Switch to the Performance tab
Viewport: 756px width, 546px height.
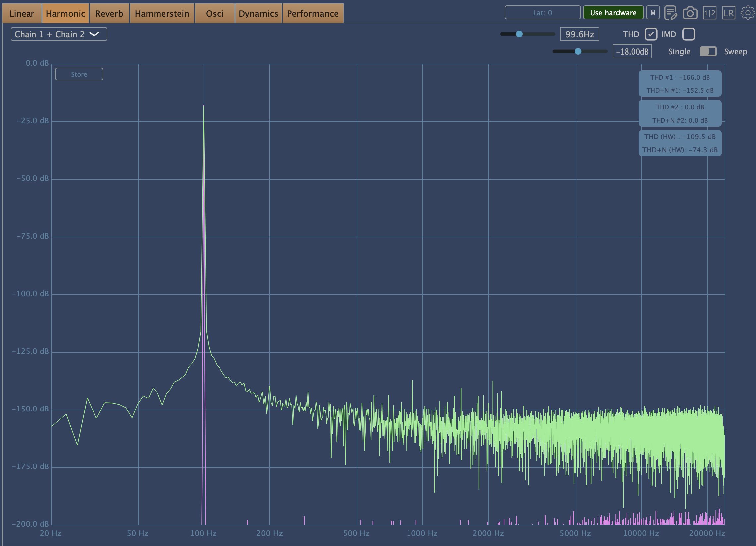point(313,13)
